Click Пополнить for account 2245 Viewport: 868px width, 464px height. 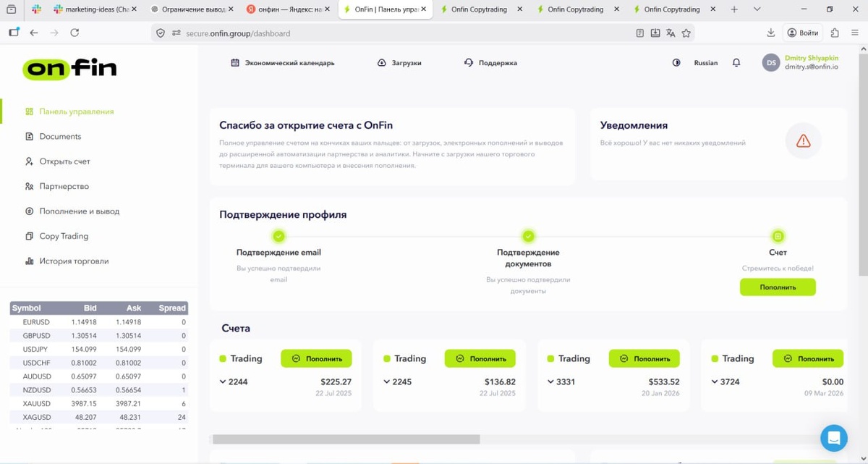tap(480, 358)
